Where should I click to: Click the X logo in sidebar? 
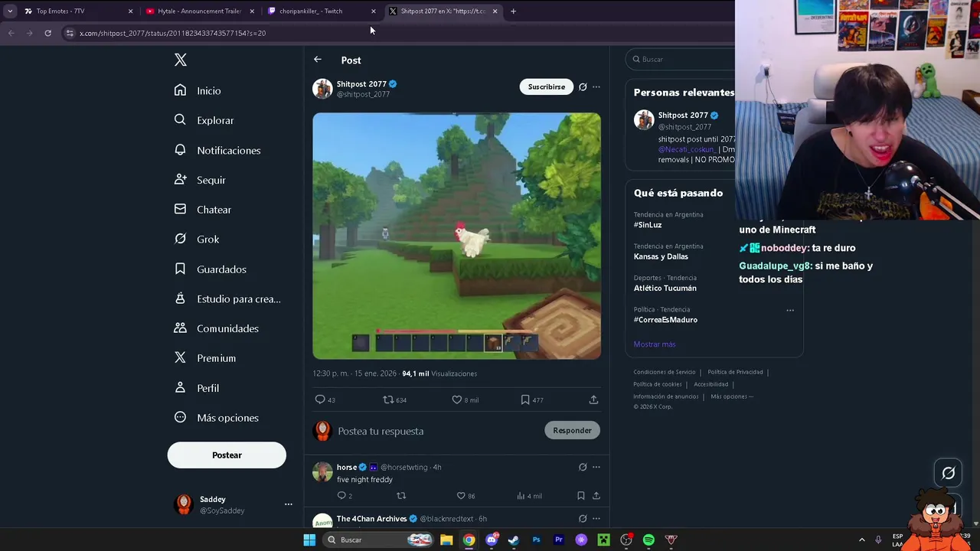(x=181, y=60)
